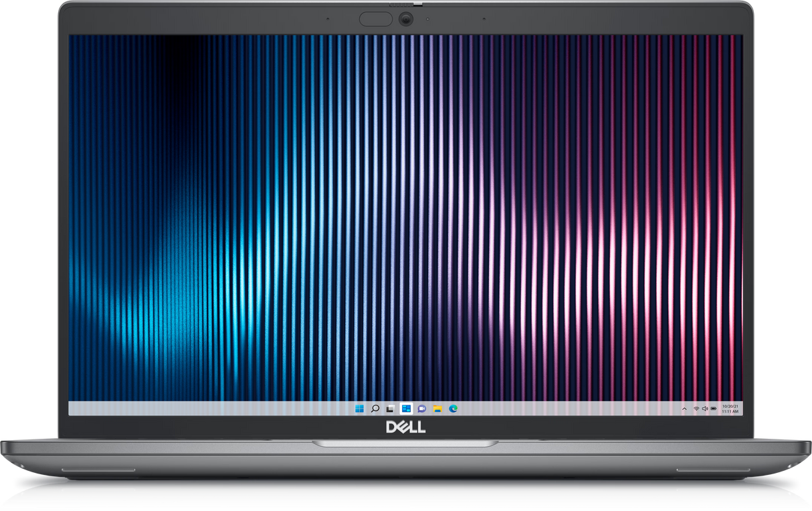Click the taskbar Search icon
The width and height of the screenshot is (812, 511).
pos(373,408)
